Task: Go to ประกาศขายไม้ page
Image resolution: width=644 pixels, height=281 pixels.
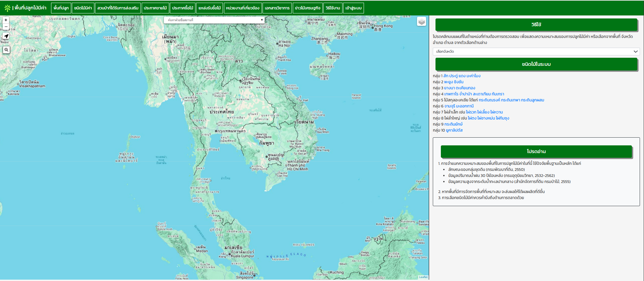Action: click(x=155, y=8)
